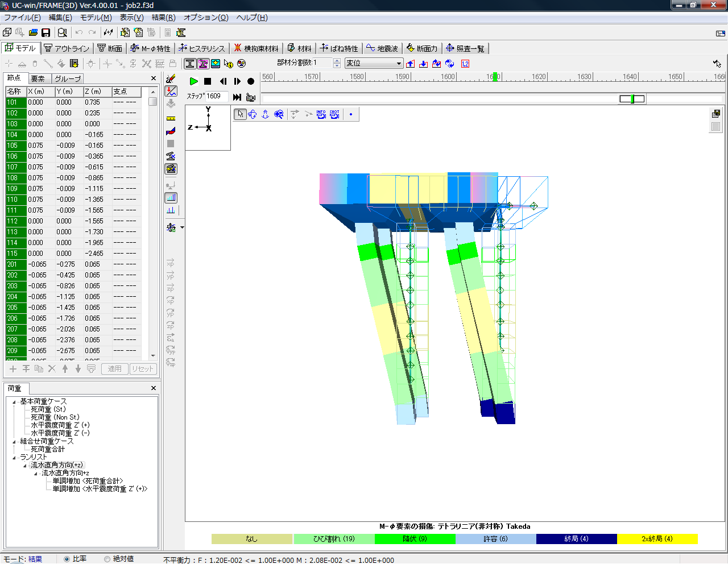Select the zoom magnifier view tool
728x564 pixels.
pyautogui.click(x=279, y=114)
